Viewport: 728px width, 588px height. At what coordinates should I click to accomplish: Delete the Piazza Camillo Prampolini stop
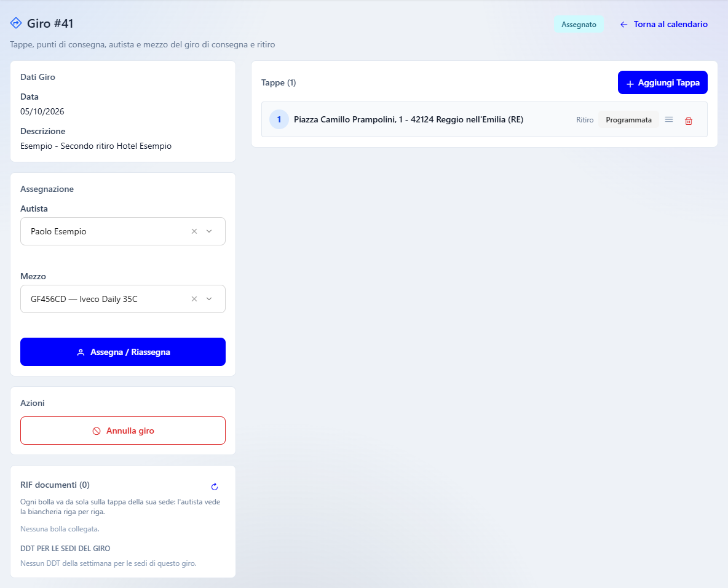click(x=689, y=121)
